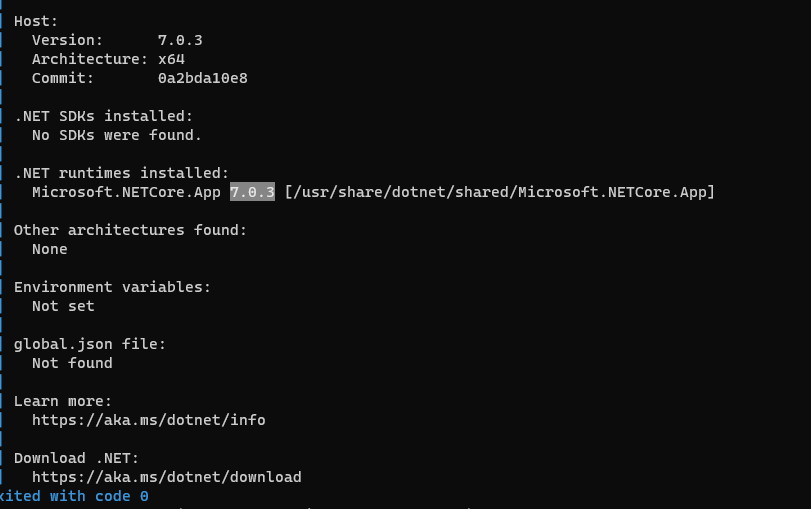
Task: Click the x64 architecture value
Action: coord(171,59)
